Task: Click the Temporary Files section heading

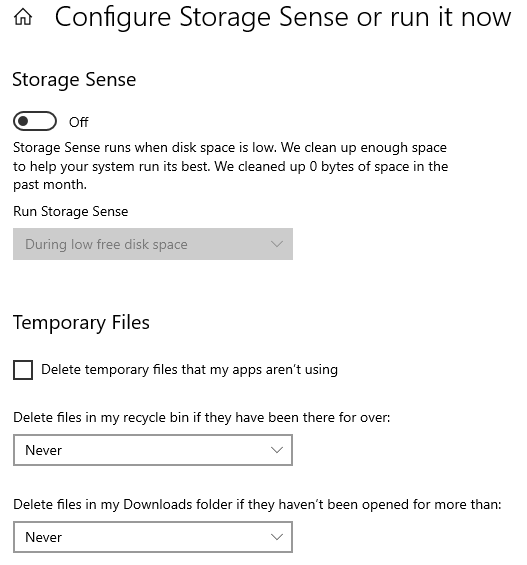Action: [81, 322]
